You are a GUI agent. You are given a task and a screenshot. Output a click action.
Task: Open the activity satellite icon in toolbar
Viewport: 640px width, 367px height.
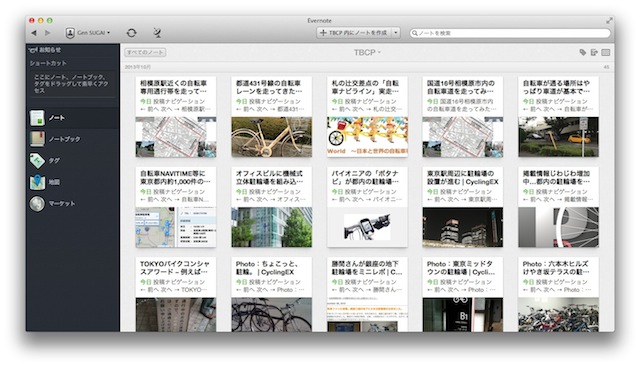tap(157, 33)
